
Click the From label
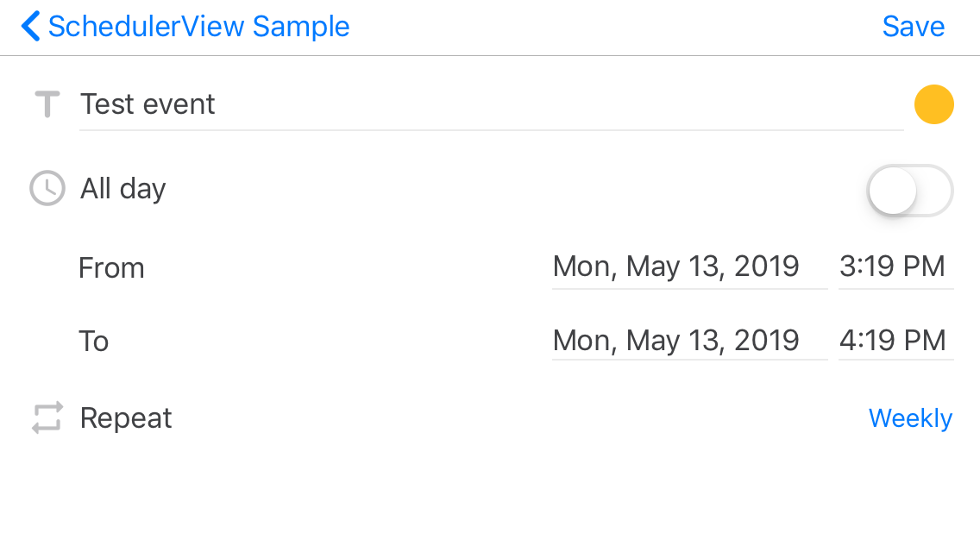[111, 268]
